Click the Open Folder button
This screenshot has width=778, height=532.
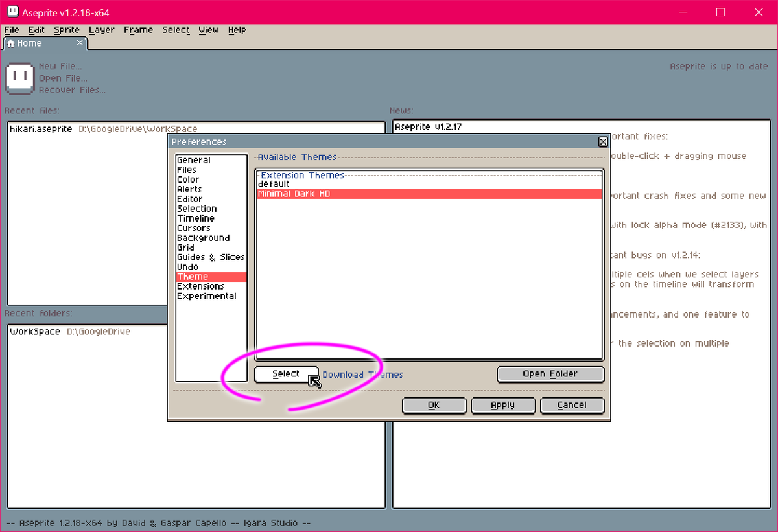550,374
